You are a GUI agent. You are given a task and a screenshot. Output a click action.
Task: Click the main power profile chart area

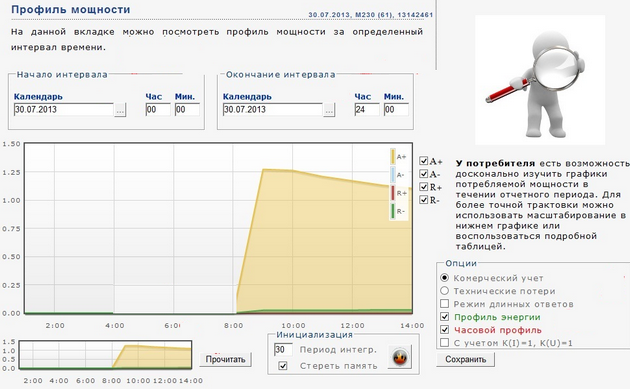[x=218, y=228]
